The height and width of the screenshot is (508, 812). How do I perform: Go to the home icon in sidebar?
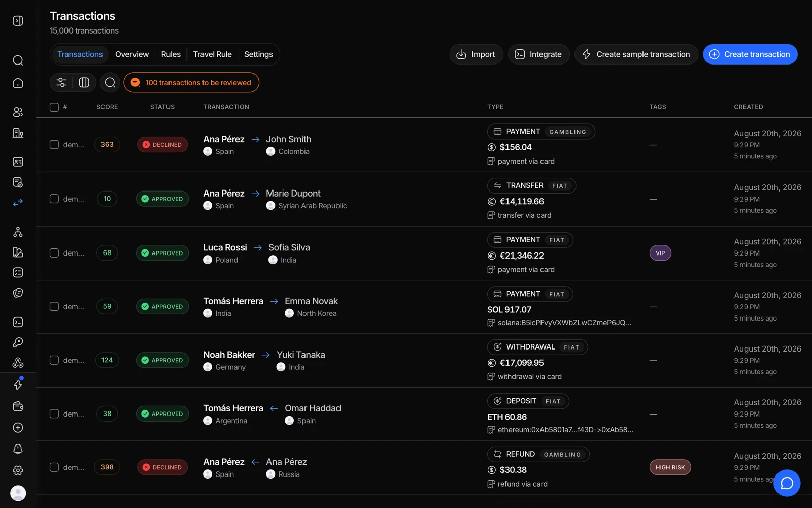click(18, 83)
